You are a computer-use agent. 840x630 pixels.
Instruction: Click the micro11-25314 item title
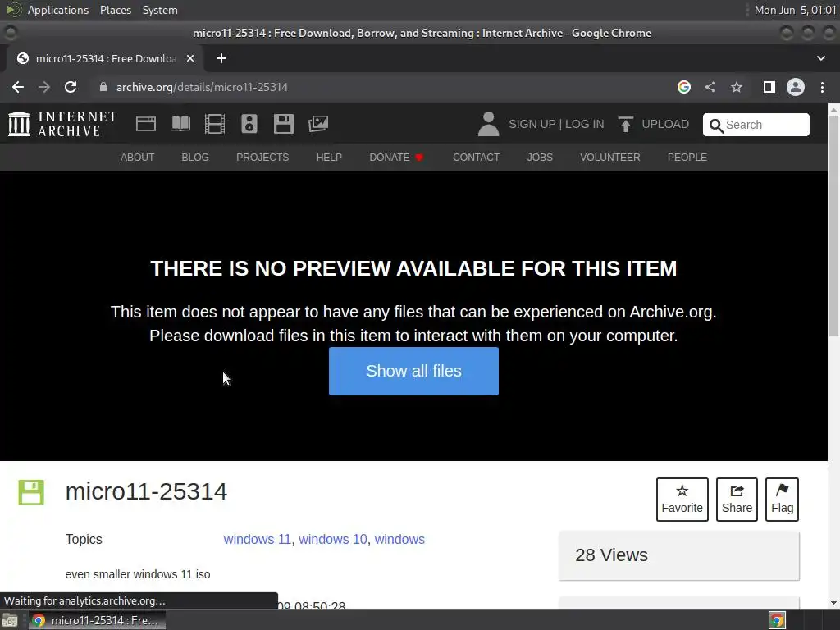pos(146,491)
